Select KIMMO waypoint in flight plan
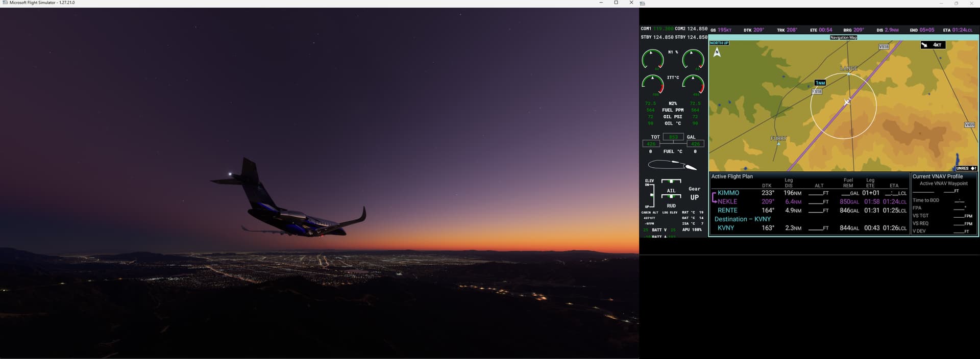980x359 pixels. (x=728, y=193)
